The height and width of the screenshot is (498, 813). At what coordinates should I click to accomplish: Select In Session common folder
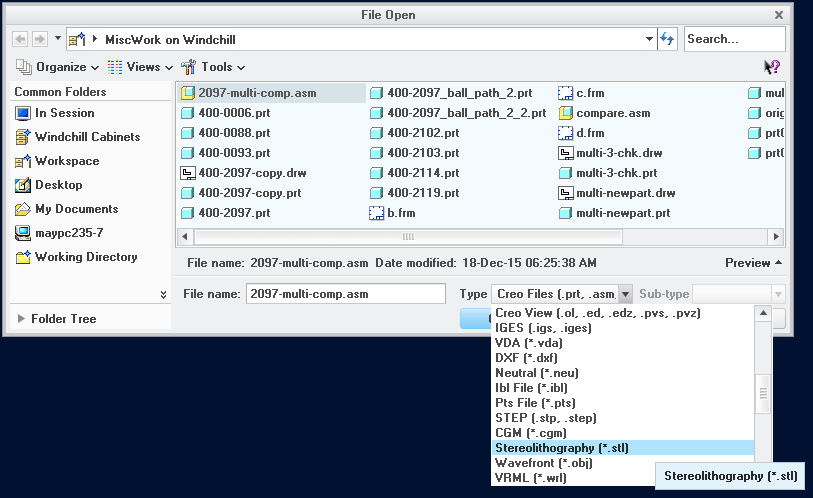pos(55,113)
